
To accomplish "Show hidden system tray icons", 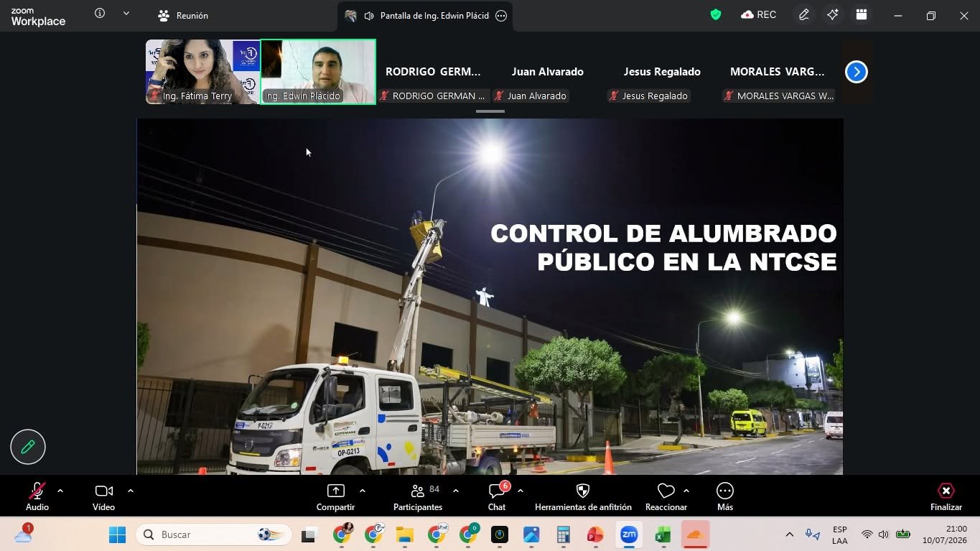I will 790,534.
